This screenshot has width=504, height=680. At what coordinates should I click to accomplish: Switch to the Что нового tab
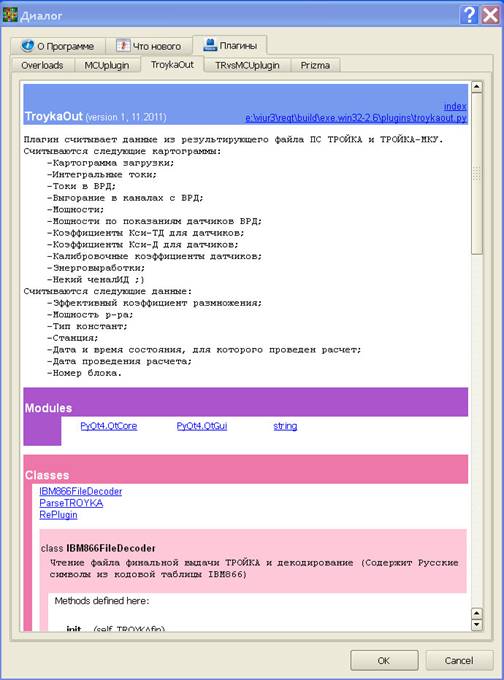[x=148, y=46]
